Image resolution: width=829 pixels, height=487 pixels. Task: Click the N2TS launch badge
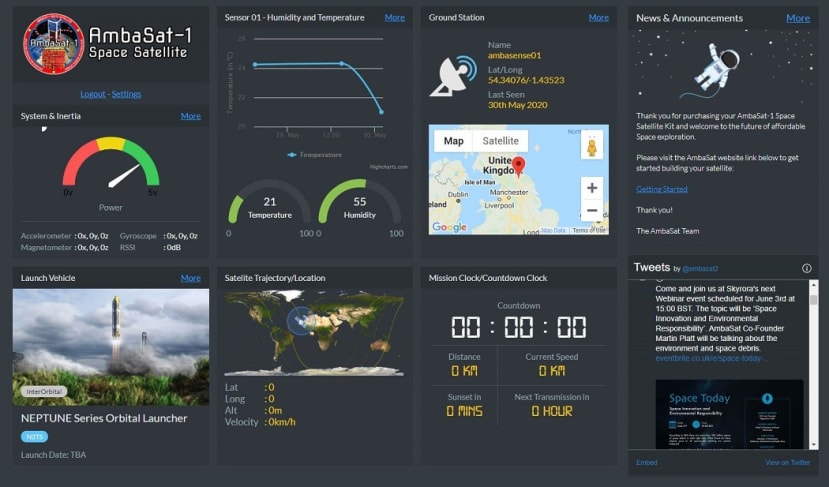point(34,437)
